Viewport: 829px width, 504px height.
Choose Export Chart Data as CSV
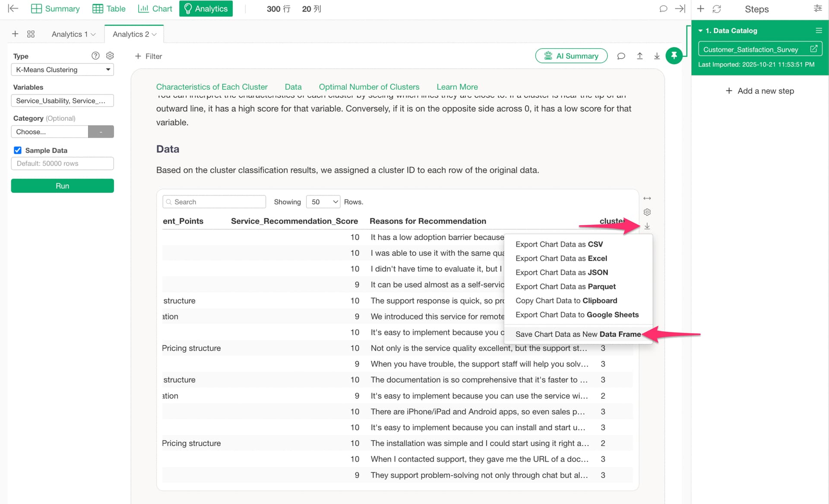coord(559,244)
